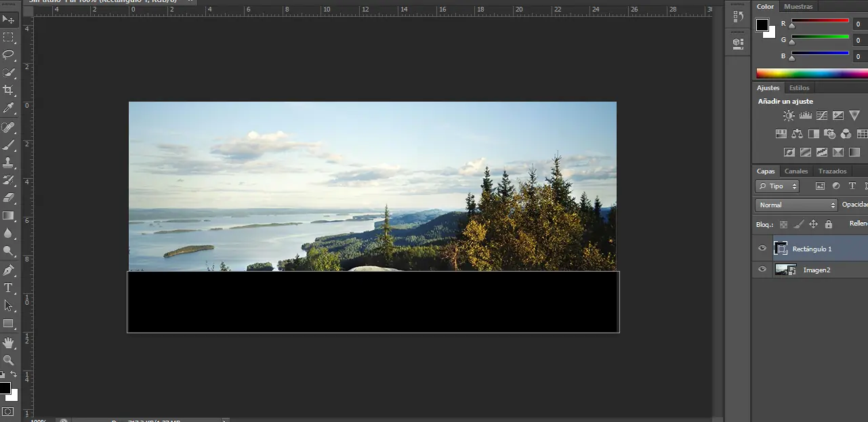Screen dimensions: 868x422
Task: Select the Rectangle shape tool
Action: click(8, 323)
